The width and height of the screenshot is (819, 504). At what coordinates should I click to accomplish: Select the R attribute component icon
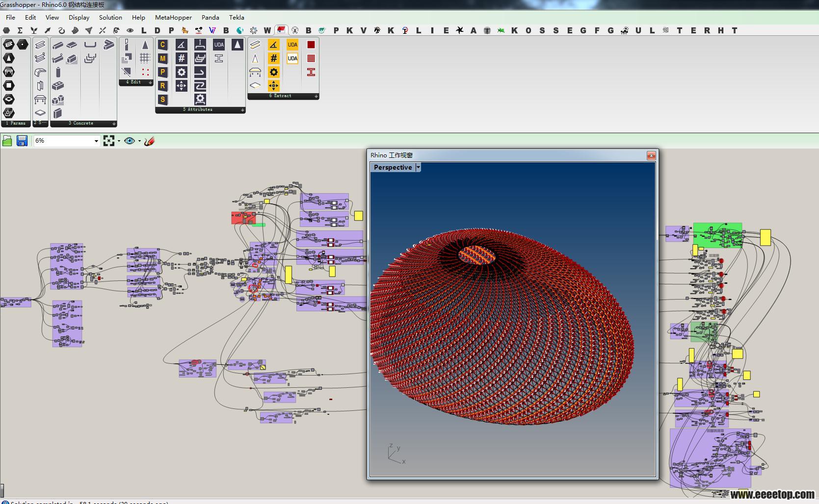coord(163,86)
